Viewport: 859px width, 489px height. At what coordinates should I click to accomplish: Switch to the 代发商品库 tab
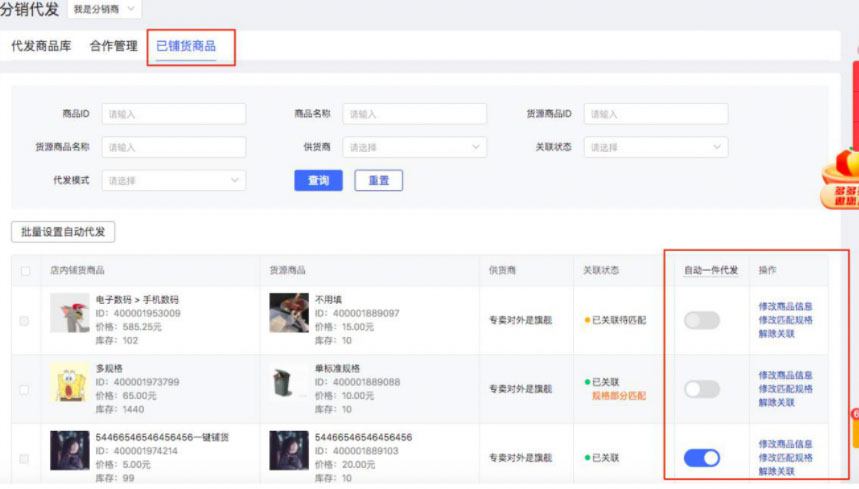click(x=41, y=46)
